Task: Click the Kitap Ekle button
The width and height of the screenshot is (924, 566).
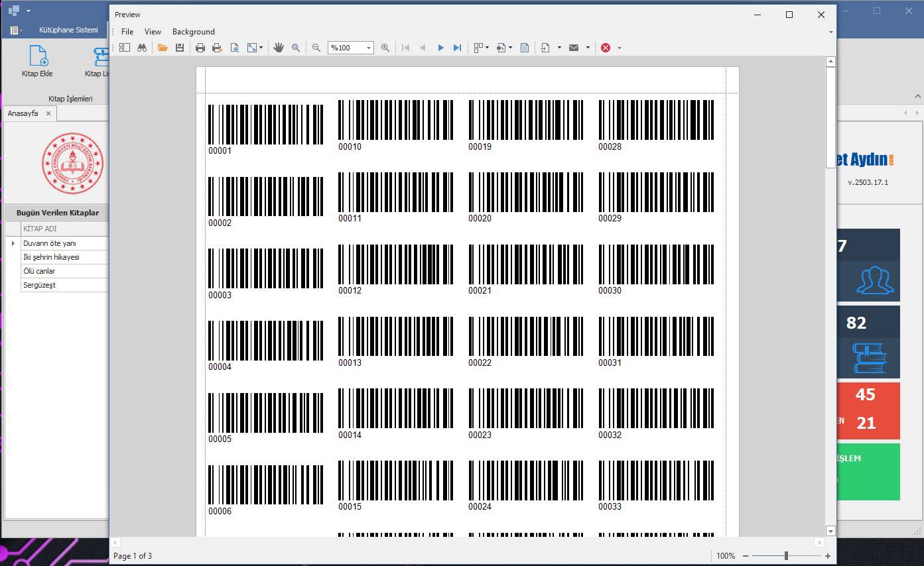Action: point(37,62)
